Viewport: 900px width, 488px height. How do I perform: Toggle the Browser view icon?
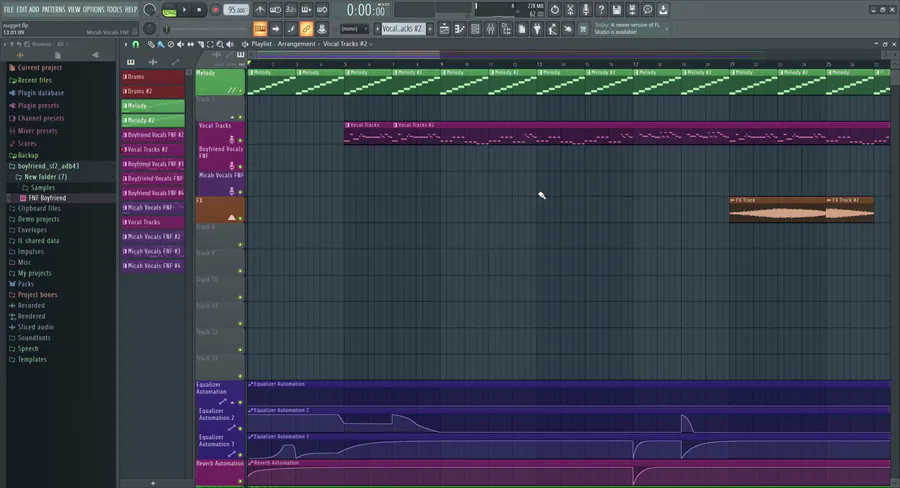tap(506, 29)
